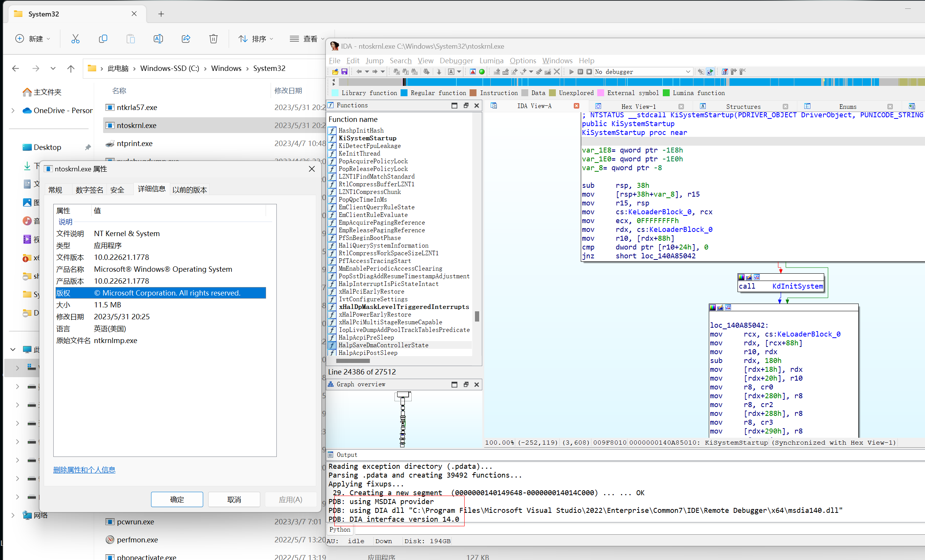The height and width of the screenshot is (560, 925).
Task: Click 删除属性和个人信息 link
Action: (x=84, y=470)
